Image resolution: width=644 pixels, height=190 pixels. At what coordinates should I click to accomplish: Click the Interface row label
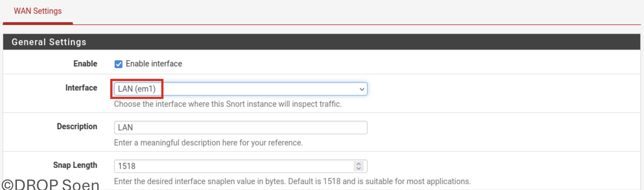(x=81, y=88)
